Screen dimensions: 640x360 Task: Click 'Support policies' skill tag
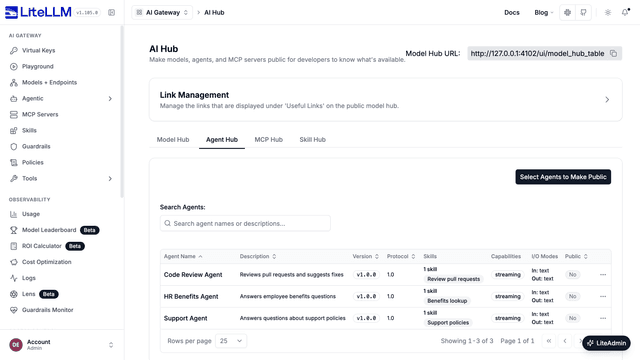448,322
